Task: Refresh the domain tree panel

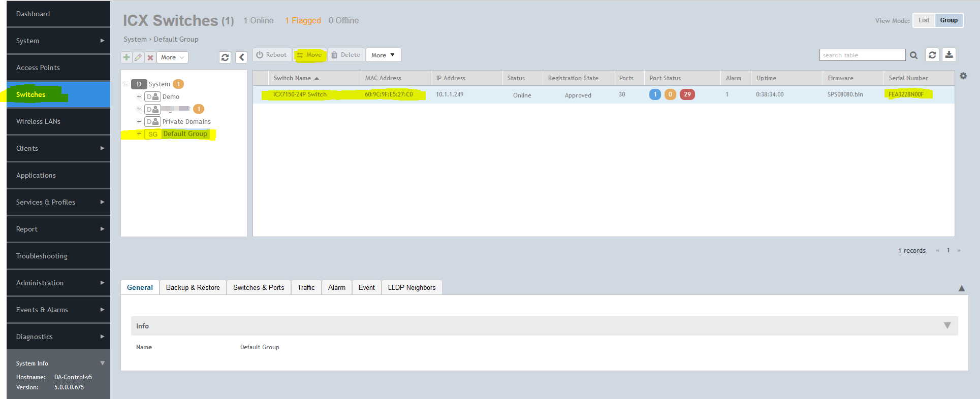Action: click(x=225, y=57)
